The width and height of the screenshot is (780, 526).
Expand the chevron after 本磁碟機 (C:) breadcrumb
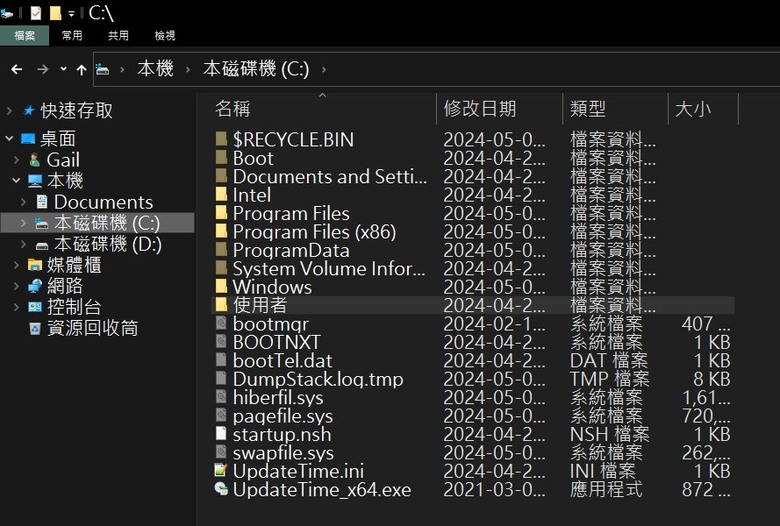coord(324,70)
